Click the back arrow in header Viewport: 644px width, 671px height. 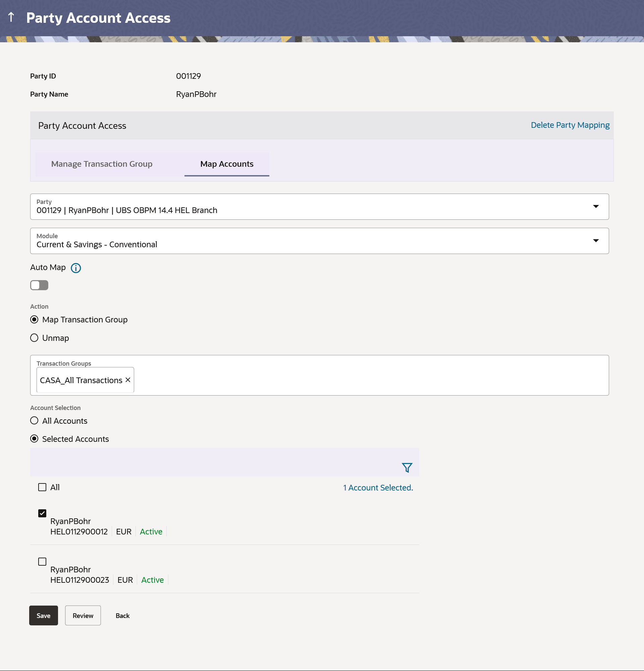tap(11, 17)
